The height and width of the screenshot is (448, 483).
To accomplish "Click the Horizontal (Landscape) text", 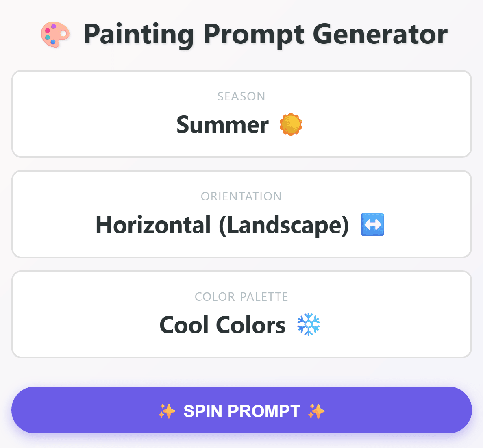I will click(x=222, y=225).
